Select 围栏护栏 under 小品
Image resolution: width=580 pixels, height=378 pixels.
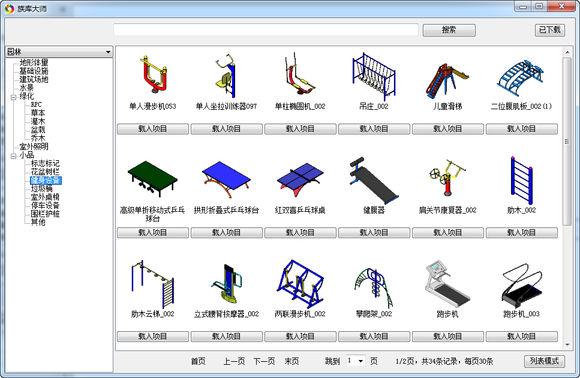click(45, 214)
